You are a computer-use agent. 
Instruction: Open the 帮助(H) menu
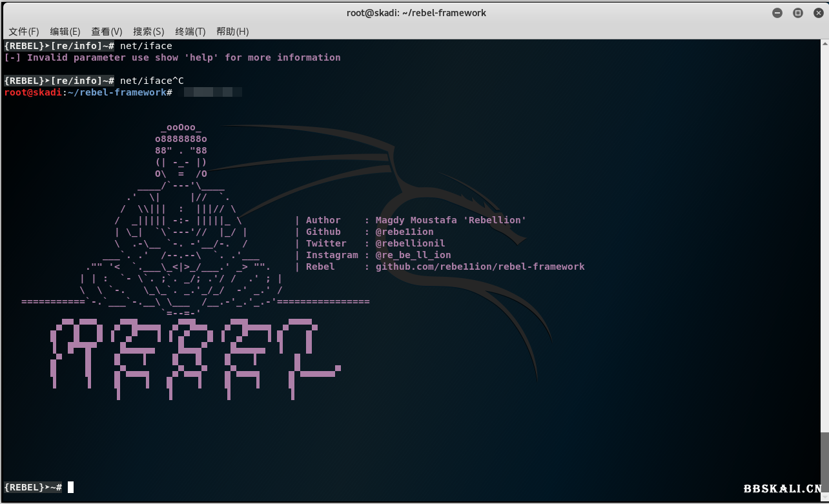pyautogui.click(x=232, y=32)
